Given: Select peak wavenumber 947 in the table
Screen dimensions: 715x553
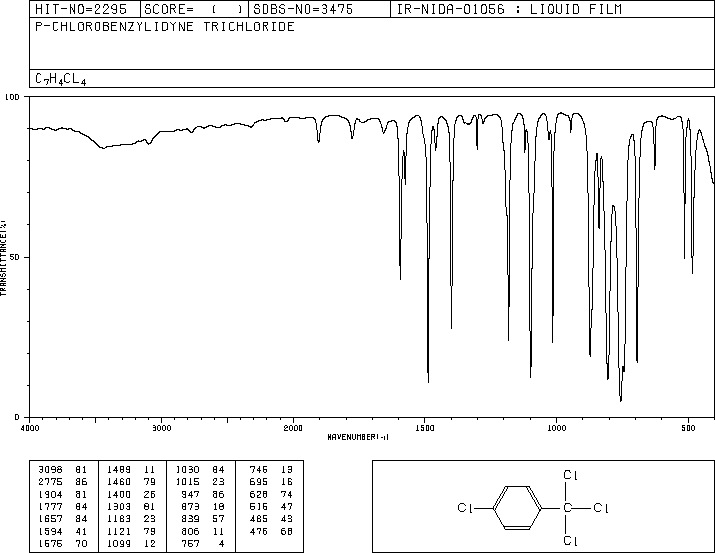Looking at the screenshot, I should [191, 494].
